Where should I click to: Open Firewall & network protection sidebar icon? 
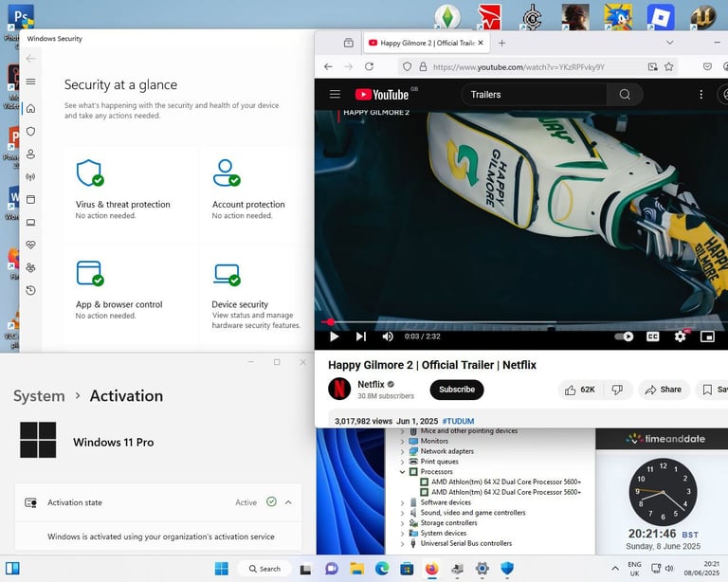pos(30,177)
